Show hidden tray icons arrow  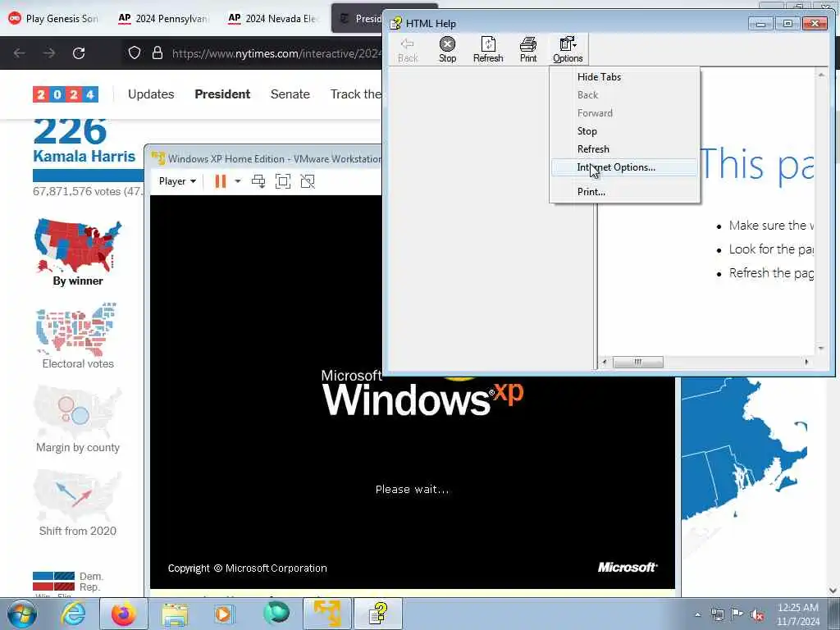coord(697,614)
